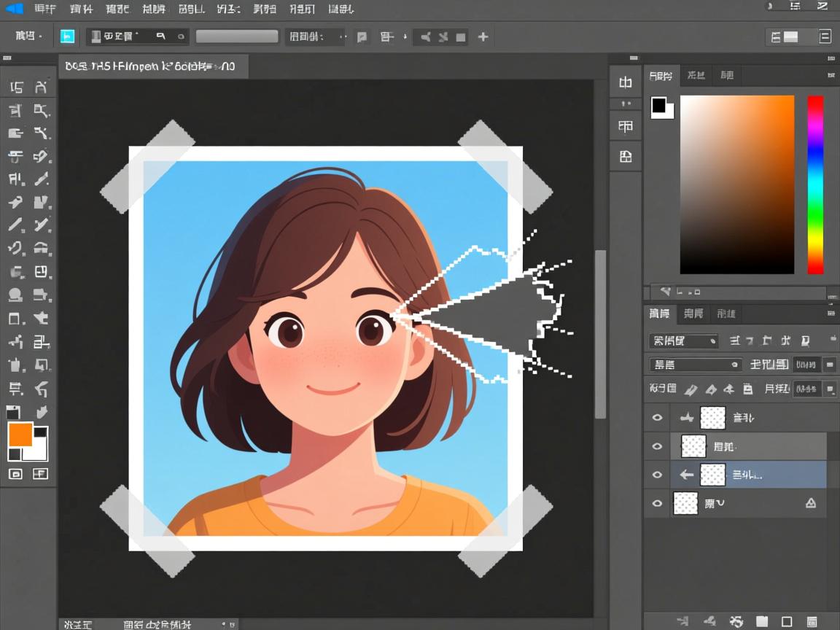Select the top-left tool in the toolbox

[16, 87]
